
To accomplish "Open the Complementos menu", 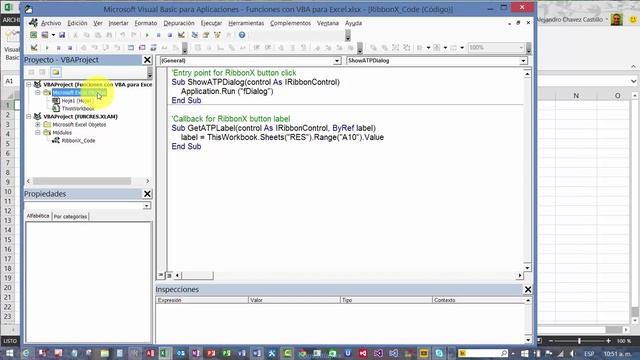I will 290,23.
